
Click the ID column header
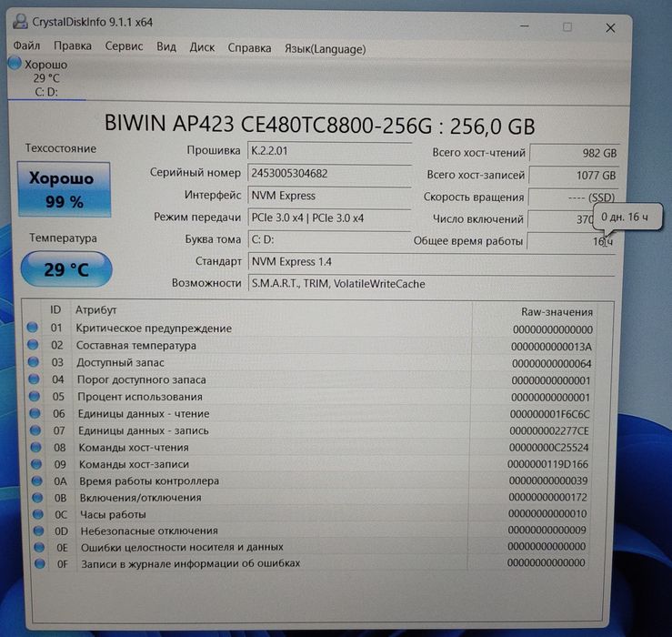pyautogui.click(x=55, y=309)
